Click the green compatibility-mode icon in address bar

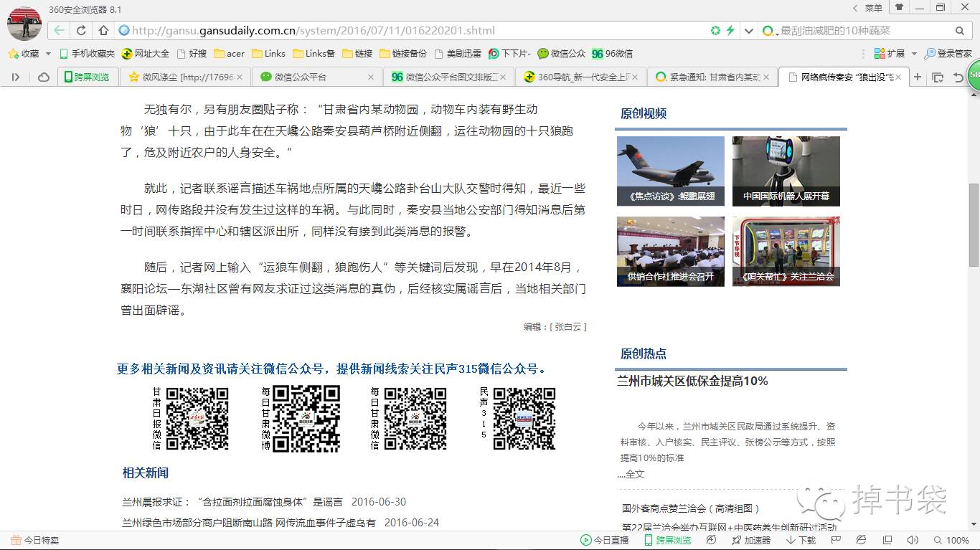pyautogui.click(x=715, y=31)
